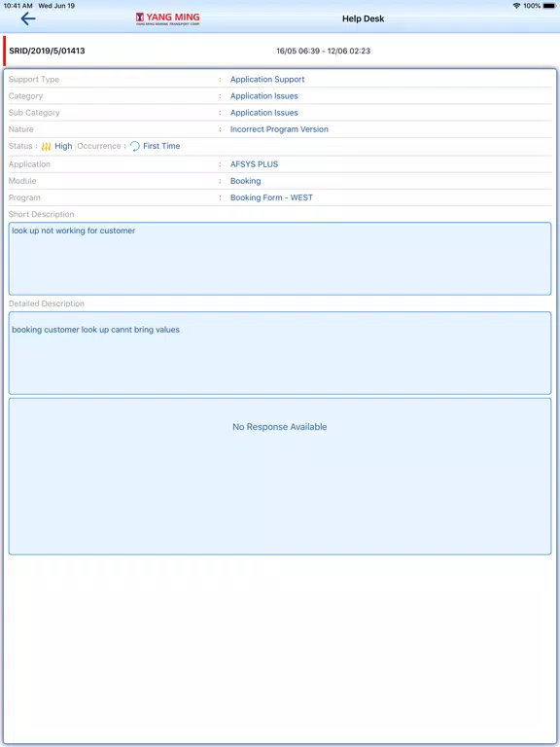
Task: Tap ticket ID SRID/2019/5/01413
Action: 47,51
